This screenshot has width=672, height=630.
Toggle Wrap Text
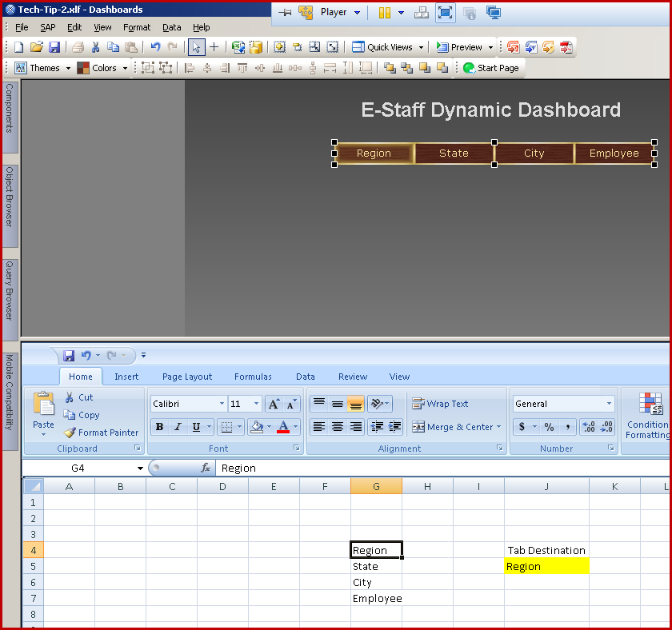(440, 404)
